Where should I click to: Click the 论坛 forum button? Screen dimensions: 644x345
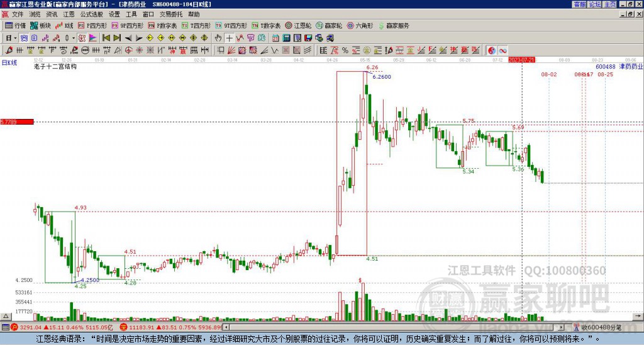point(594,4)
